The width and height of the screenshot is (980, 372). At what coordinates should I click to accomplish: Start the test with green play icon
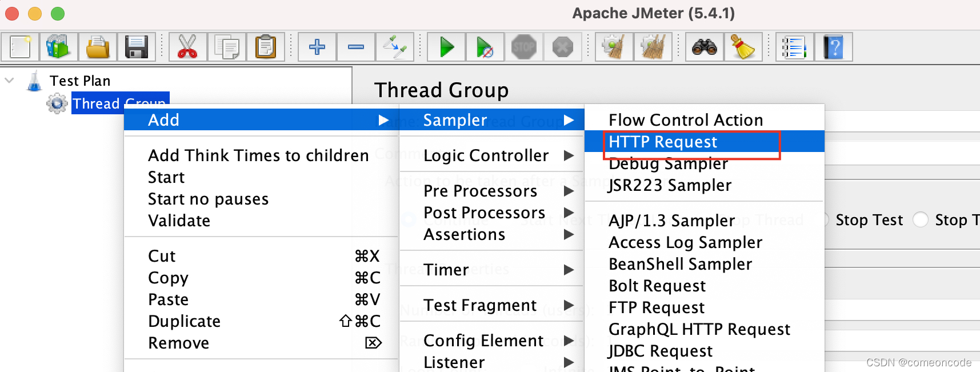pos(446,47)
